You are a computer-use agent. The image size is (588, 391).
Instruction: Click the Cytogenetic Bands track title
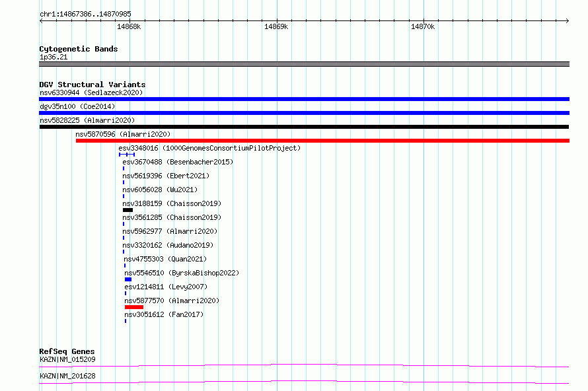click(x=79, y=49)
